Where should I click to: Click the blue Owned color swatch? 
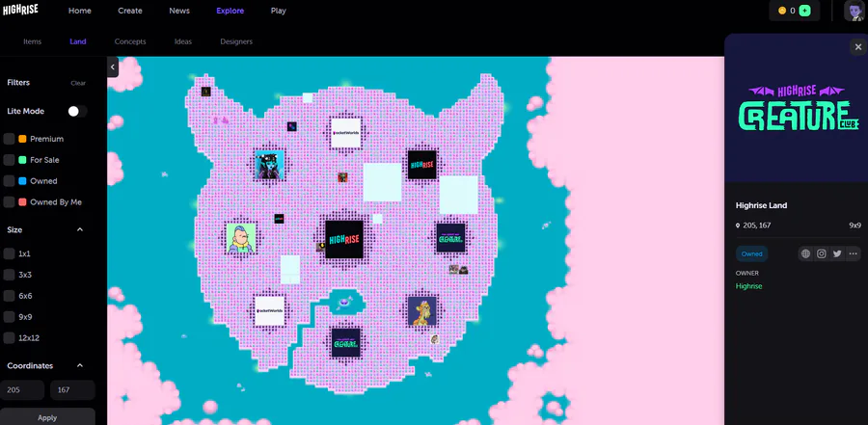(x=23, y=181)
